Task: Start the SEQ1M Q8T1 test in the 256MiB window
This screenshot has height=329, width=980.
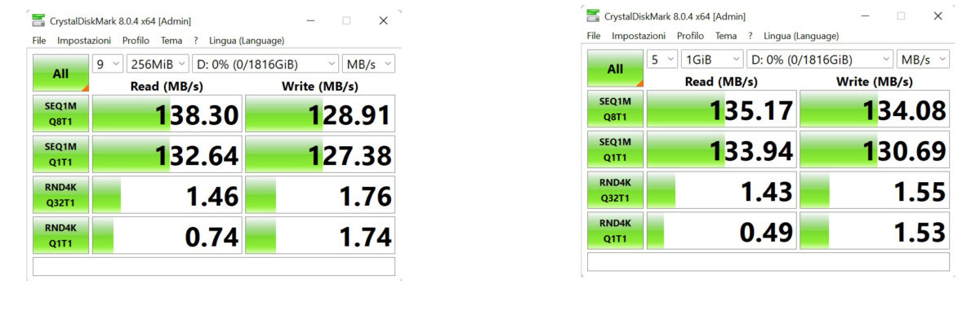Action: [x=60, y=113]
